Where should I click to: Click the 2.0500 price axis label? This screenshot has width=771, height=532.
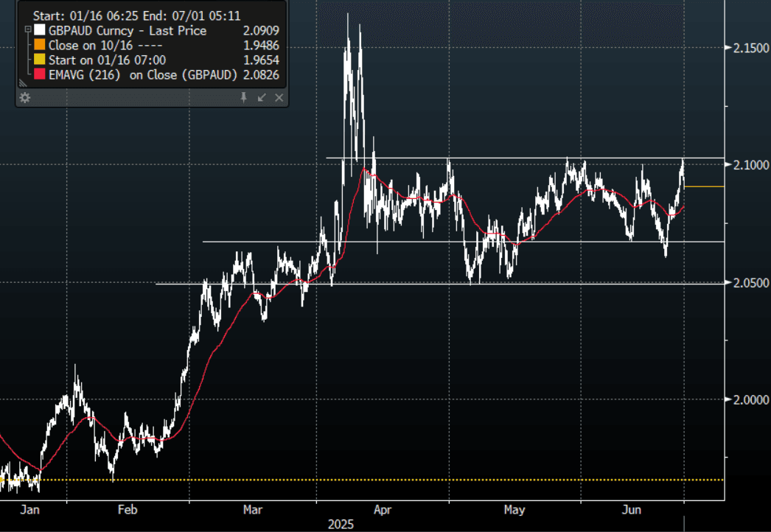coord(751,283)
